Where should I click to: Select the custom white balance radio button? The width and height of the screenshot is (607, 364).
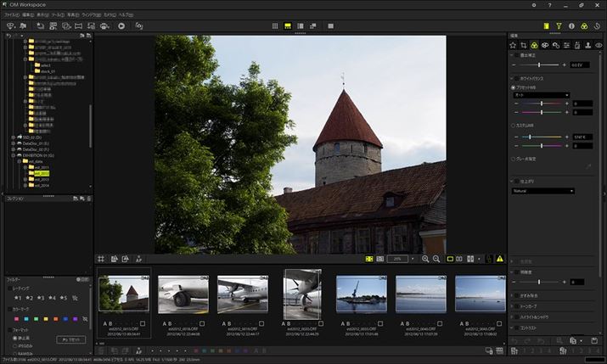(514, 125)
